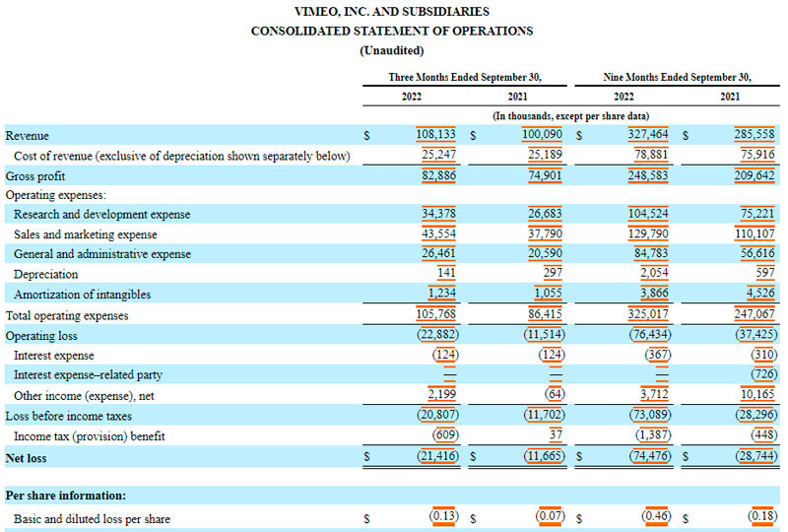This screenshot has height=532, width=788.
Task: Select General and administrative value 56,616
Action: [x=757, y=253]
